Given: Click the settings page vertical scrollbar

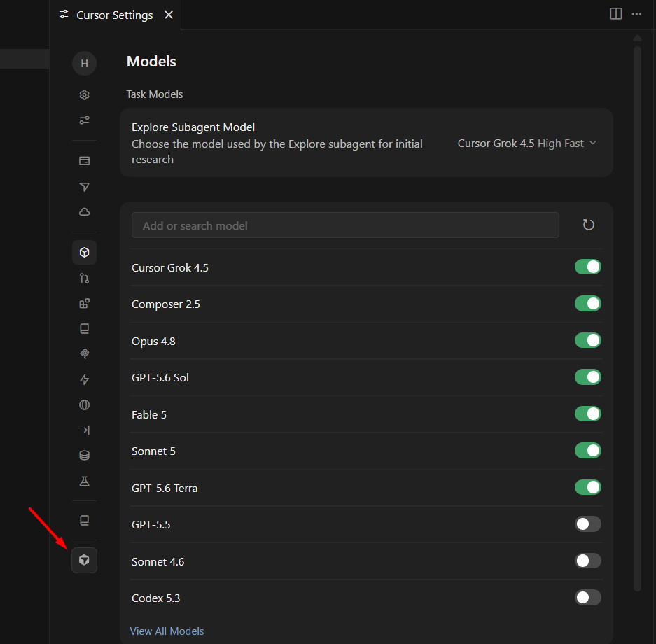Looking at the screenshot, I should pos(637,318).
